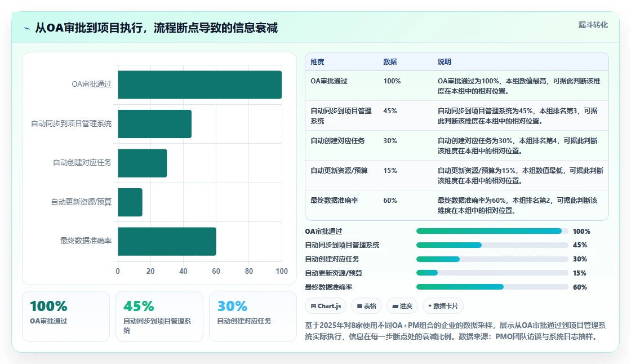Click the 60% value beside the last progress bar
This screenshot has height=364, width=631.
click(580, 287)
